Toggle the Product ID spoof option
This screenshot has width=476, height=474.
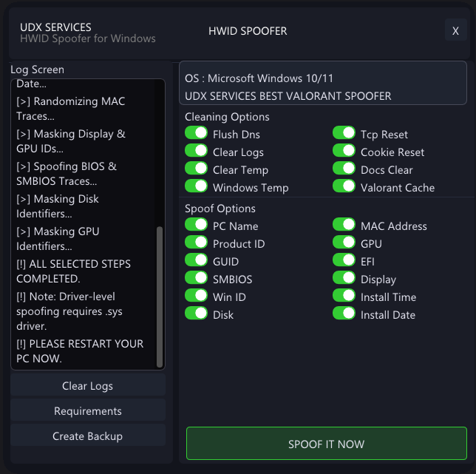coord(196,243)
